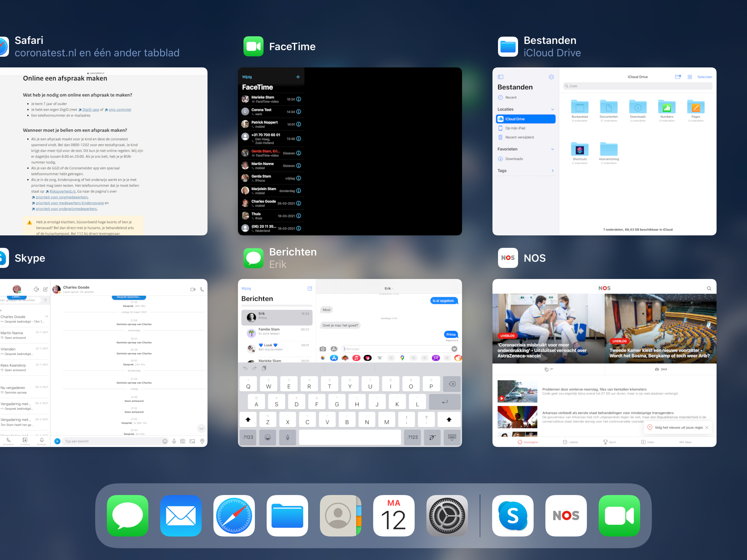This screenshot has height=560, width=747.
Task: Collapse the Favorieten section in Bestanden
Action: (552, 149)
